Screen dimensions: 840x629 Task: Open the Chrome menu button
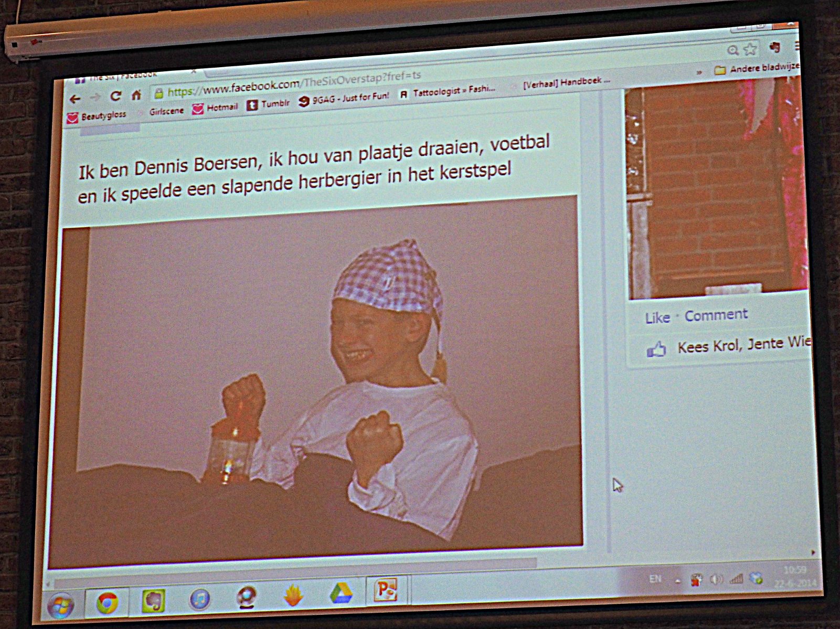tap(797, 46)
